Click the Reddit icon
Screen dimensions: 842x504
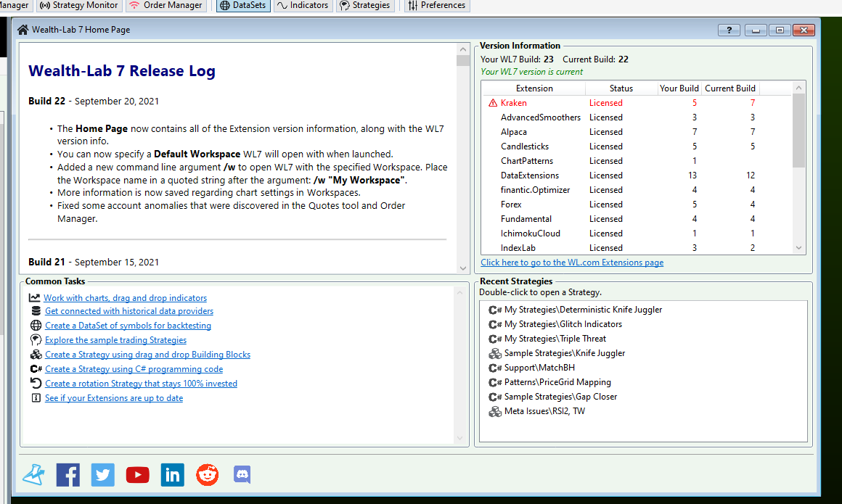pos(208,475)
